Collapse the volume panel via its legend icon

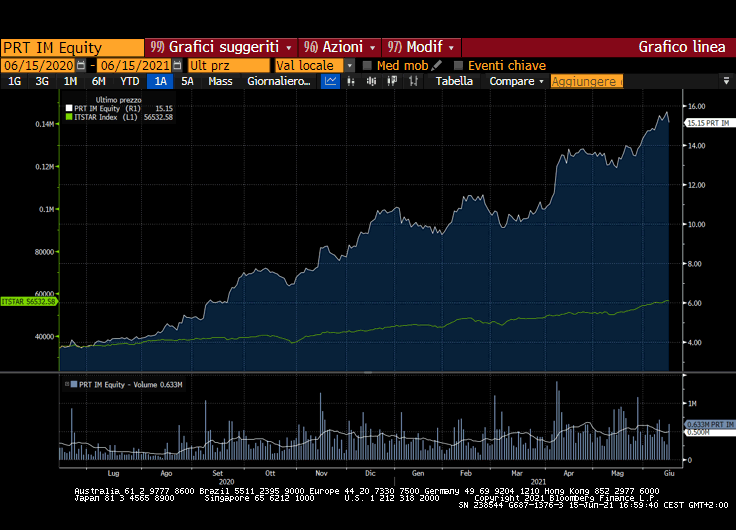[x=68, y=384]
